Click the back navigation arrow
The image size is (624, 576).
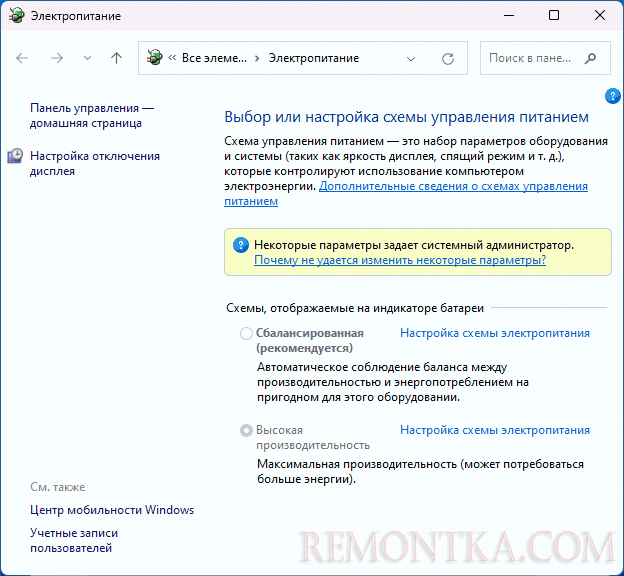tap(23, 59)
